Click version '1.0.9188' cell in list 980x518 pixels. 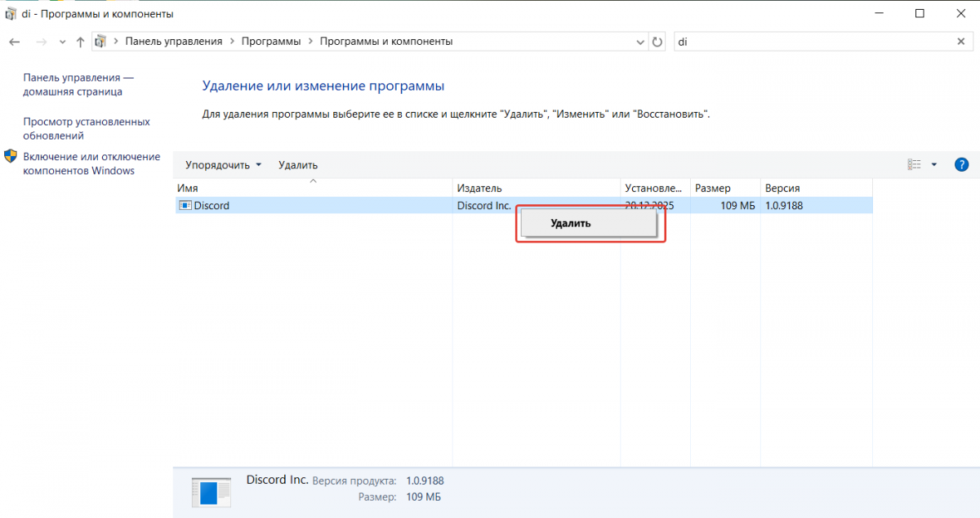[x=784, y=206]
